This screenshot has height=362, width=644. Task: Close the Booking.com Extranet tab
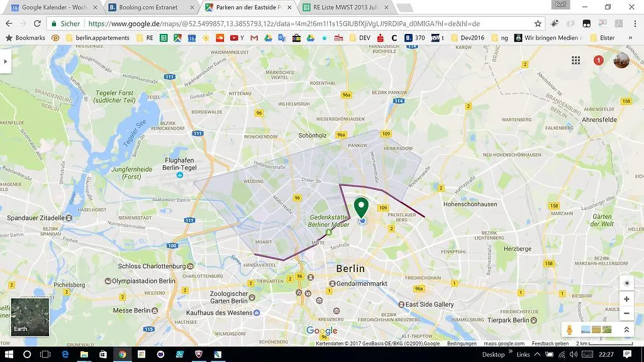point(192,8)
